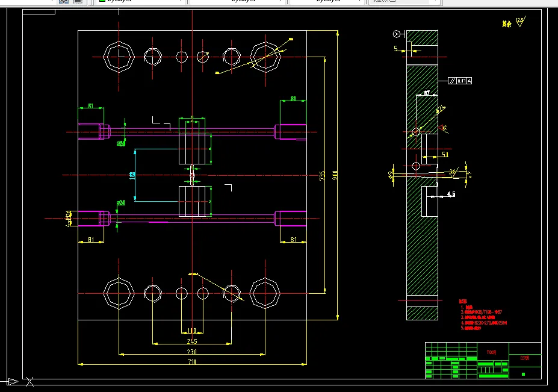Image resolution: width=558 pixels, height=392 pixels.
Task: Select the green 81 dimension at upper right
Action: [x=293, y=98]
